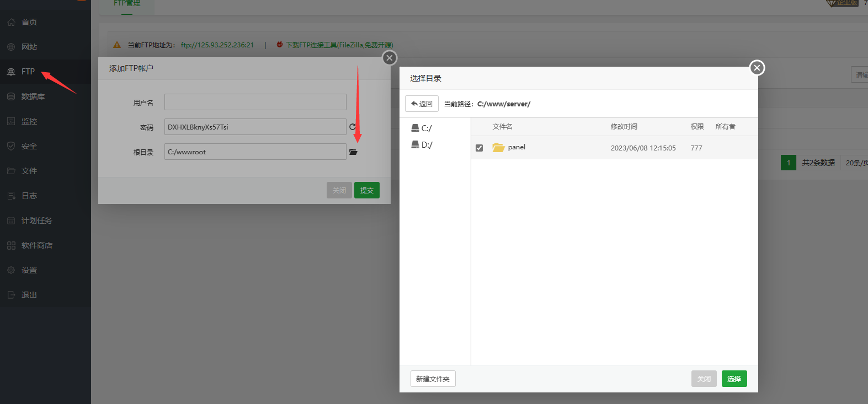This screenshot has width=868, height=404.
Task: Switch to the FTP管理 tab
Action: (x=127, y=3)
